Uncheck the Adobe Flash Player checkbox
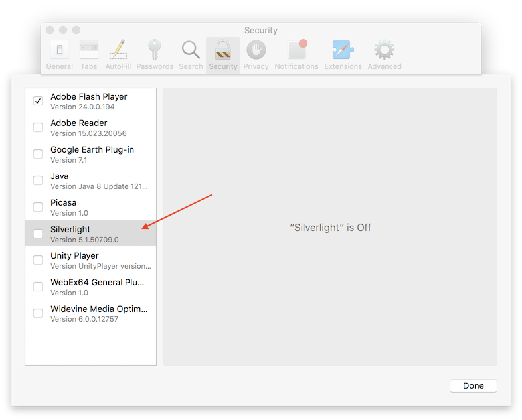Image resolution: width=522 pixels, height=420 pixels. pyautogui.click(x=38, y=101)
